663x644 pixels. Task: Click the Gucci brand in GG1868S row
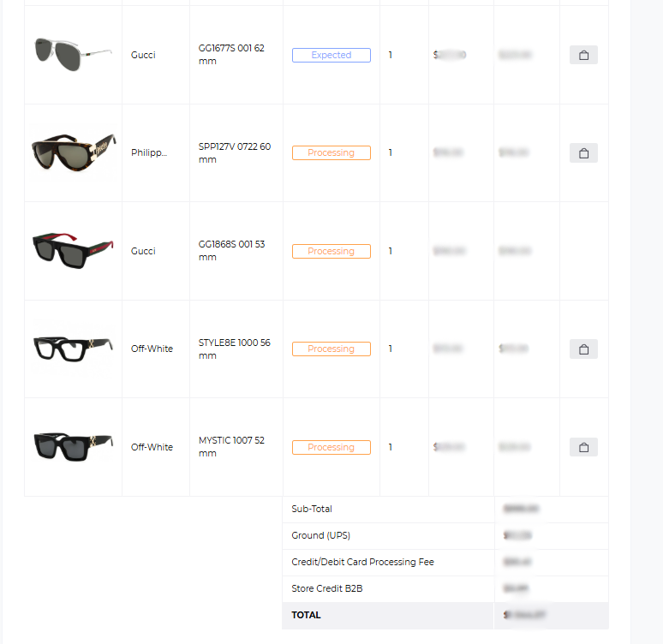[x=143, y=251]
